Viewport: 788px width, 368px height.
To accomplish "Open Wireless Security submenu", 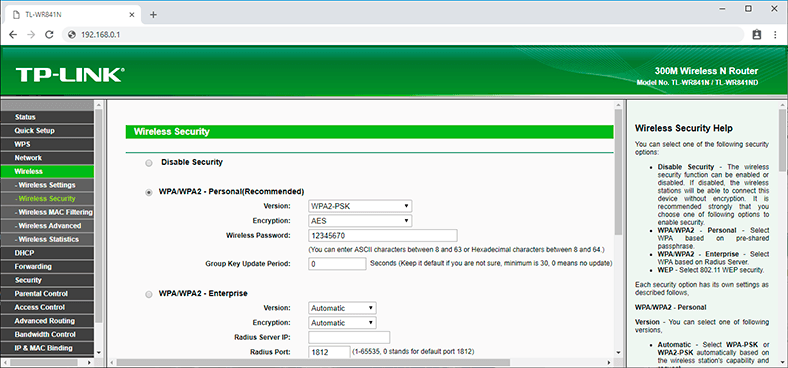I will coord(47,199).
